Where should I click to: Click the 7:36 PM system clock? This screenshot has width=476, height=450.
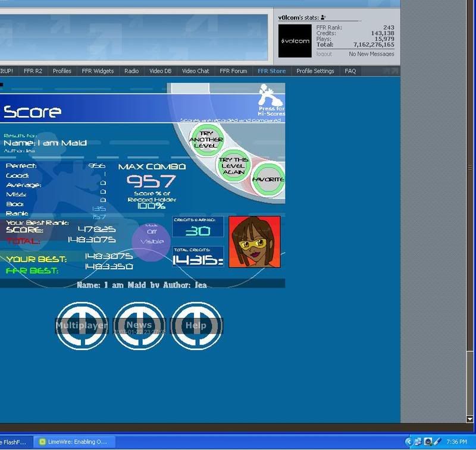[456, 442]
